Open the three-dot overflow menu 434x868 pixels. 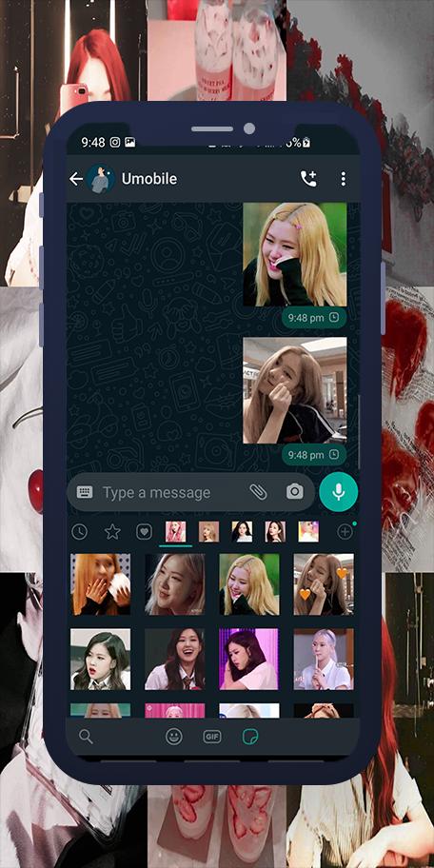(344, 178)
